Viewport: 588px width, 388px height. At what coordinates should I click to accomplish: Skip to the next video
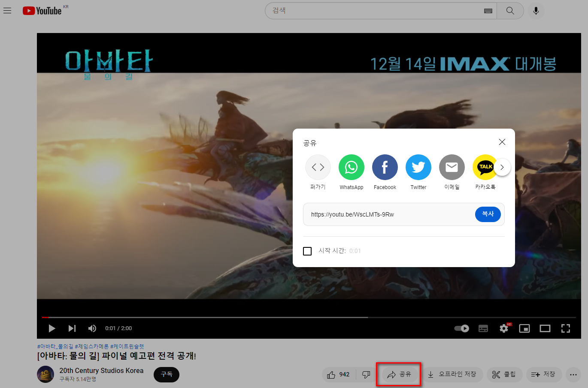pos(72,328)
